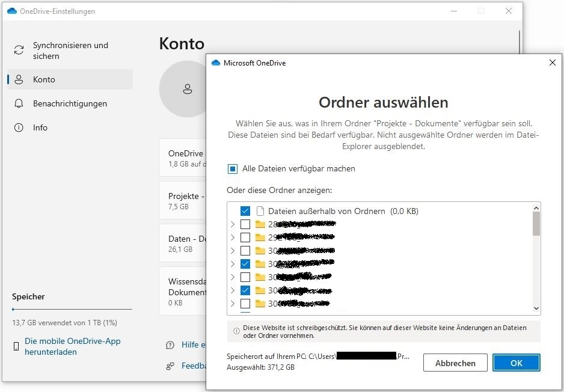Screen dimensions: 564x392
Task: Click the folder icon of the 29 row
Action: click(x=260, y=237)
